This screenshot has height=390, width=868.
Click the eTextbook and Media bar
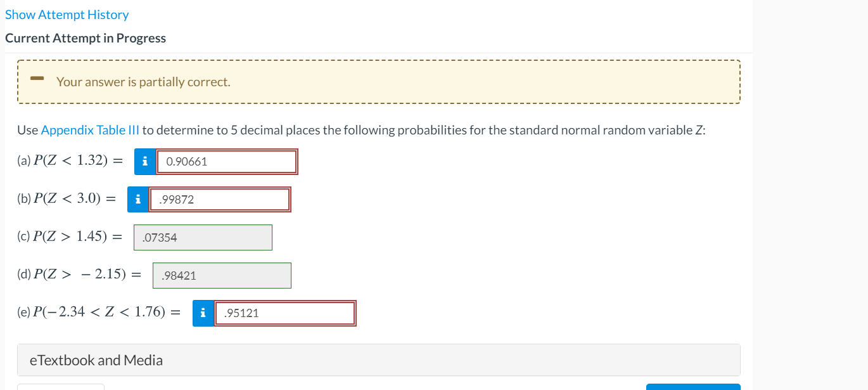378,360
